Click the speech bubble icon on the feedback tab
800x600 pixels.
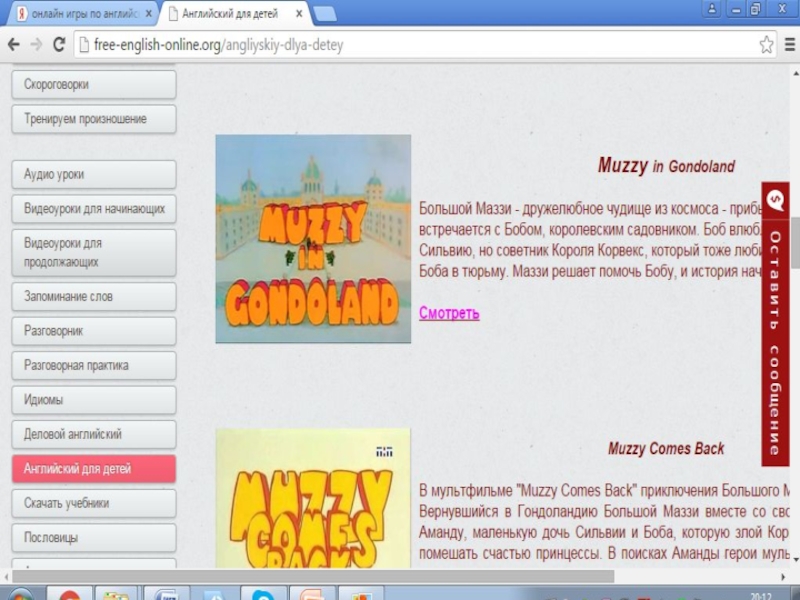(x=776, y=200)
